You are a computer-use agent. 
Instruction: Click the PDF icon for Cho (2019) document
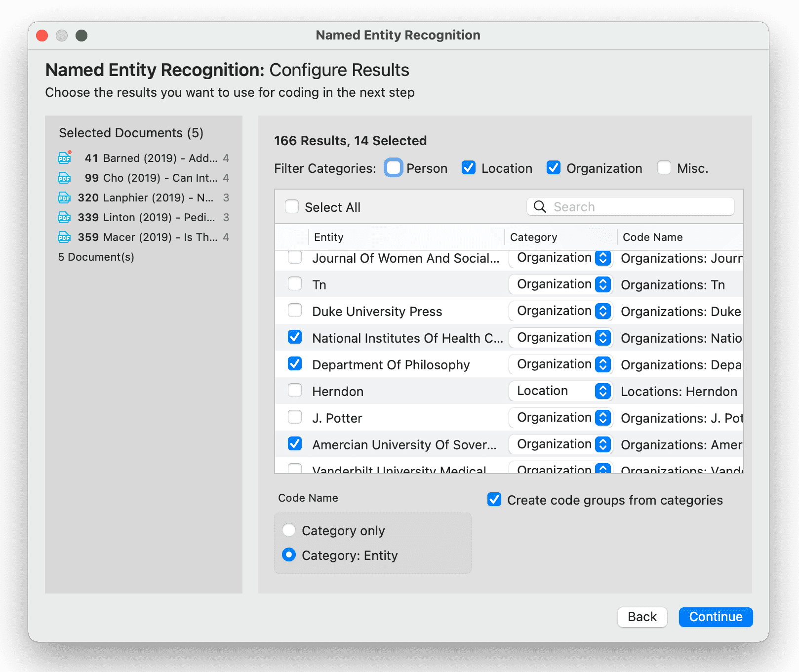tap(65, 178)
